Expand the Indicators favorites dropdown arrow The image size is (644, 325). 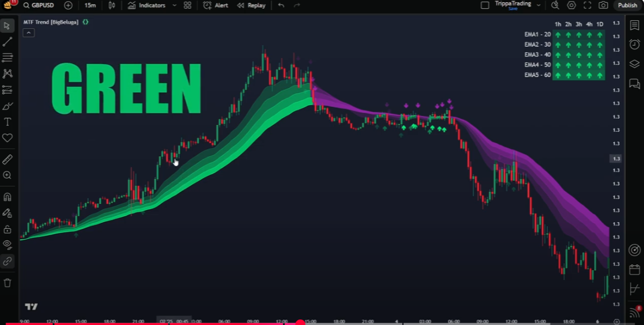(x=175, y=6)
